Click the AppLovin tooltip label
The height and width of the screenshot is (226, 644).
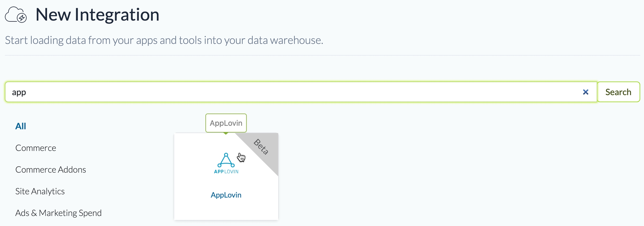pyautogui.click(x=226, y=123)
